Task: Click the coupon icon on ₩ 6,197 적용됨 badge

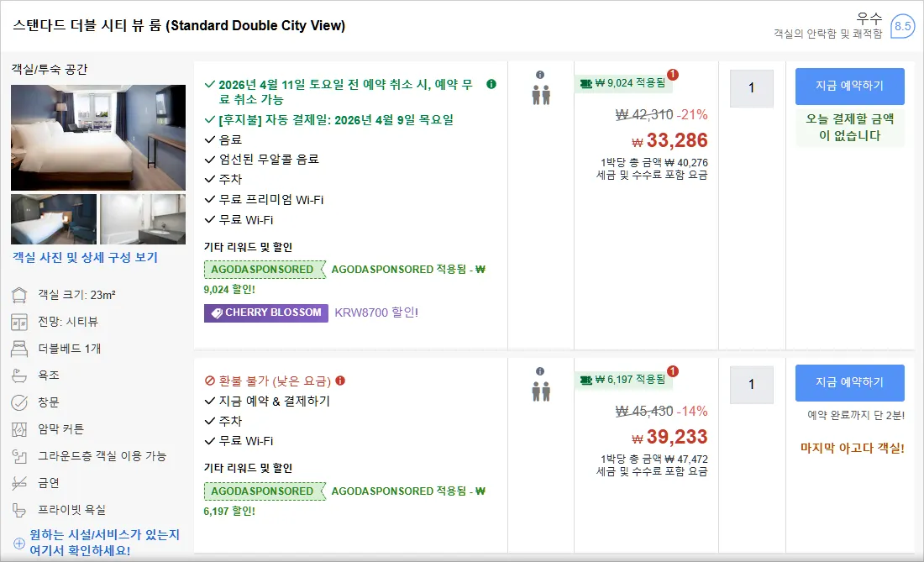Action: (x=585, y=380)
